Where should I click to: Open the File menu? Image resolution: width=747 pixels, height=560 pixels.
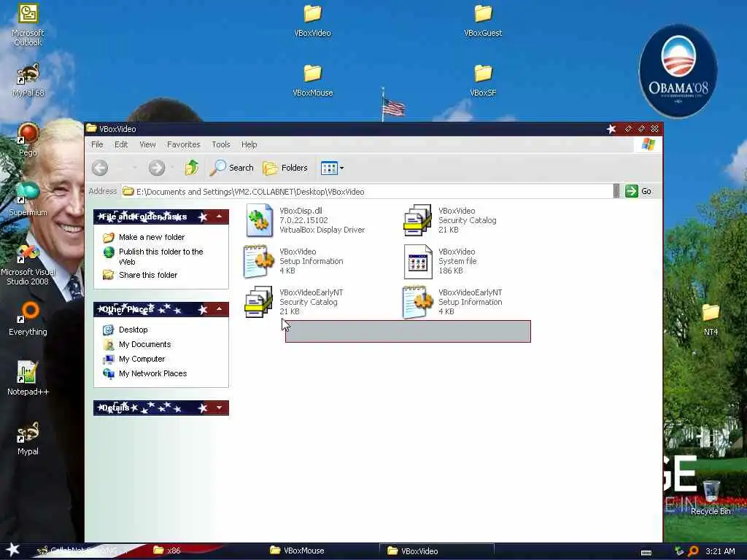[97, 144]
